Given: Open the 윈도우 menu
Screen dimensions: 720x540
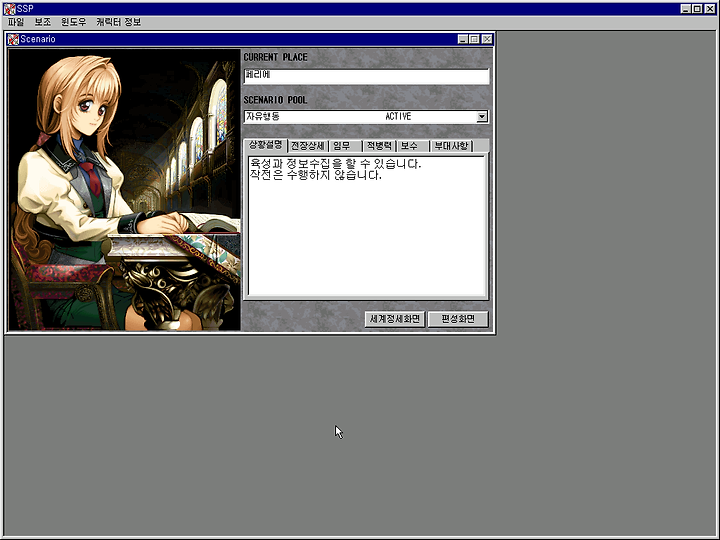Looking at the screenshot, I should tap(73, 22).
